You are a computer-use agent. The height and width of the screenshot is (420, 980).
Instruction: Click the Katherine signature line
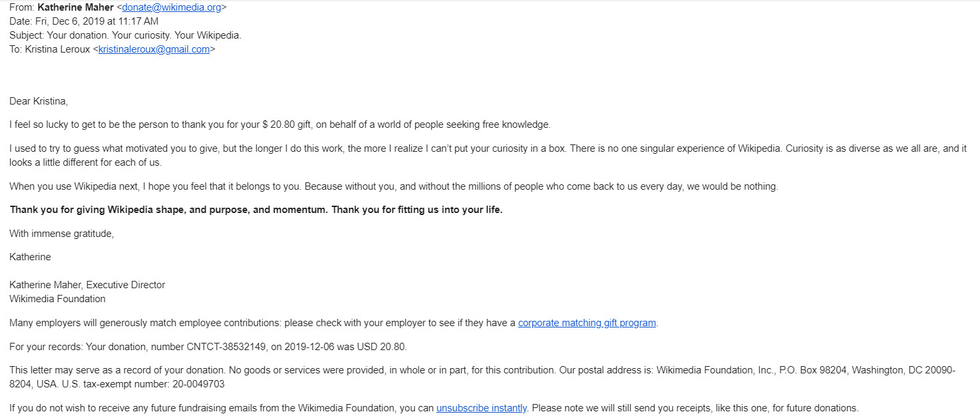(x=30, y=257)
